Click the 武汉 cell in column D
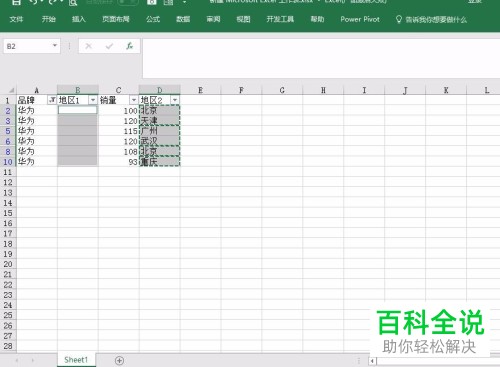The image size is (500, 367). (x=160, y=141)
